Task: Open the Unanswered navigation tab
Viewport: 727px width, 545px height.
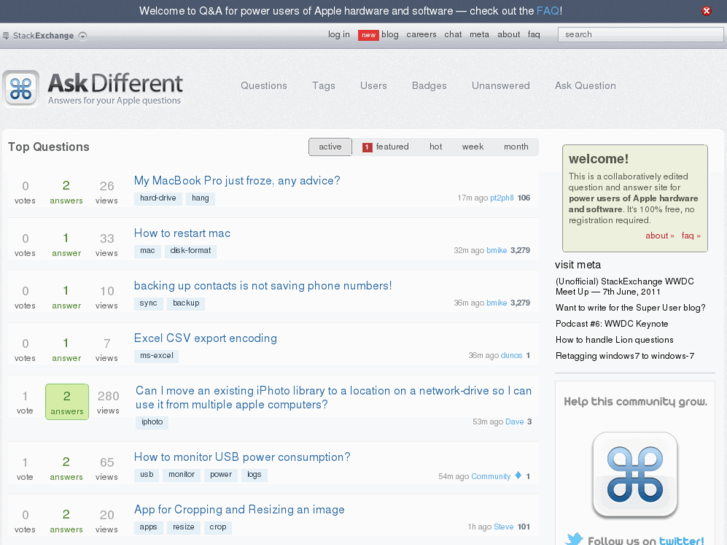Action: point(500,86)
